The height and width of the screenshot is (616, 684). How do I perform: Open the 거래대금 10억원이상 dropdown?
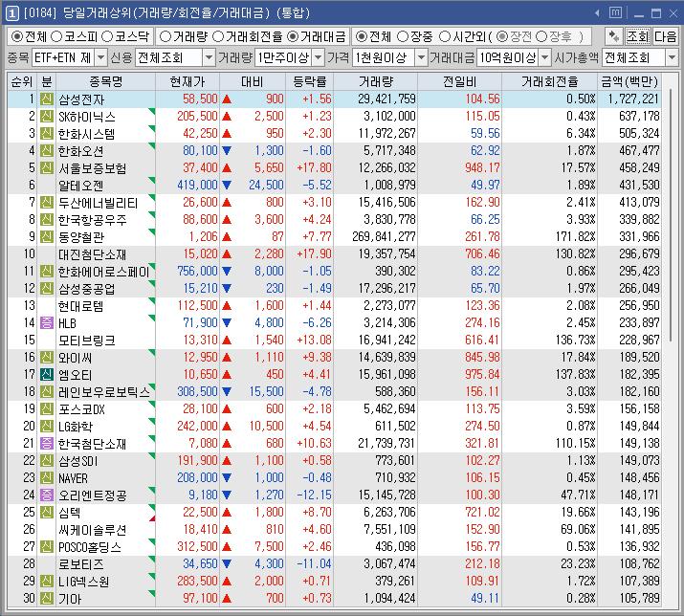pos(545,57)
